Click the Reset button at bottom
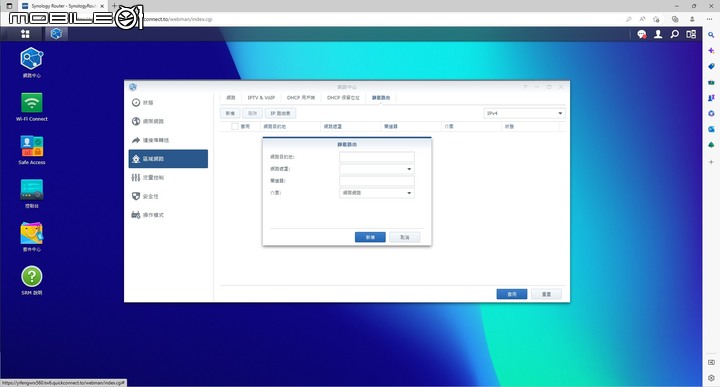Viewport: 720px width, 387px height. [x=546, y=294]
